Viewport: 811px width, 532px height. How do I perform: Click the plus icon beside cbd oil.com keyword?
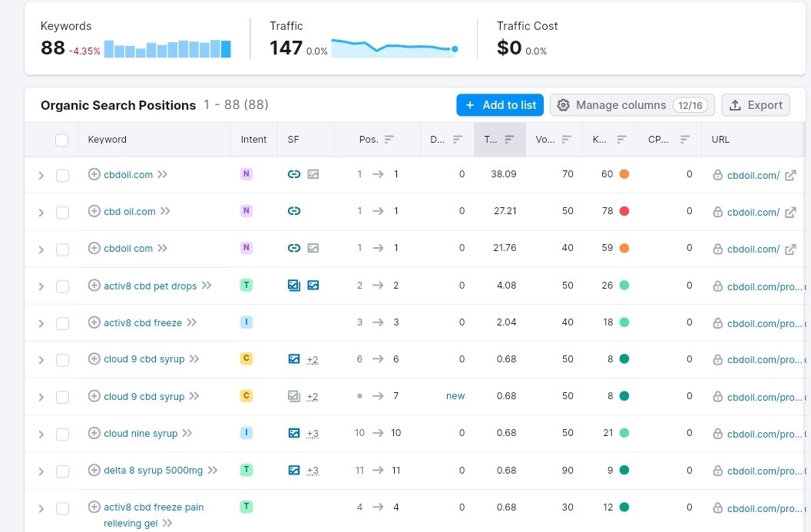(x=94, y=211)
